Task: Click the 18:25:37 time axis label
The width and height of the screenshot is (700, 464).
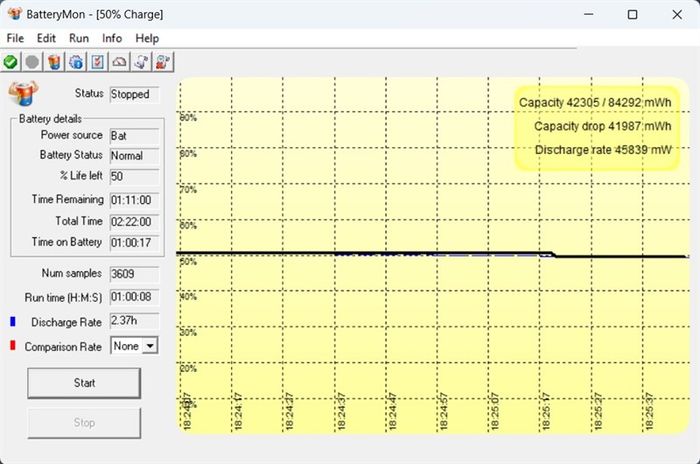Action: click(x=649, y=411)
